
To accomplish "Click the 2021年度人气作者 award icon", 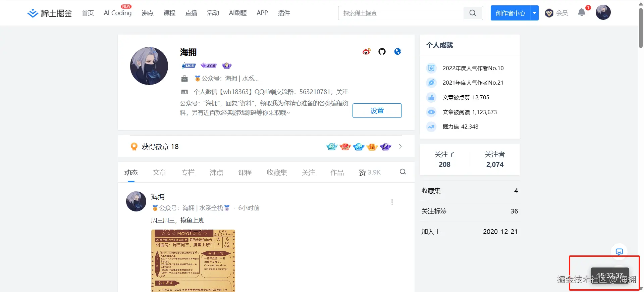I will 431,83.
